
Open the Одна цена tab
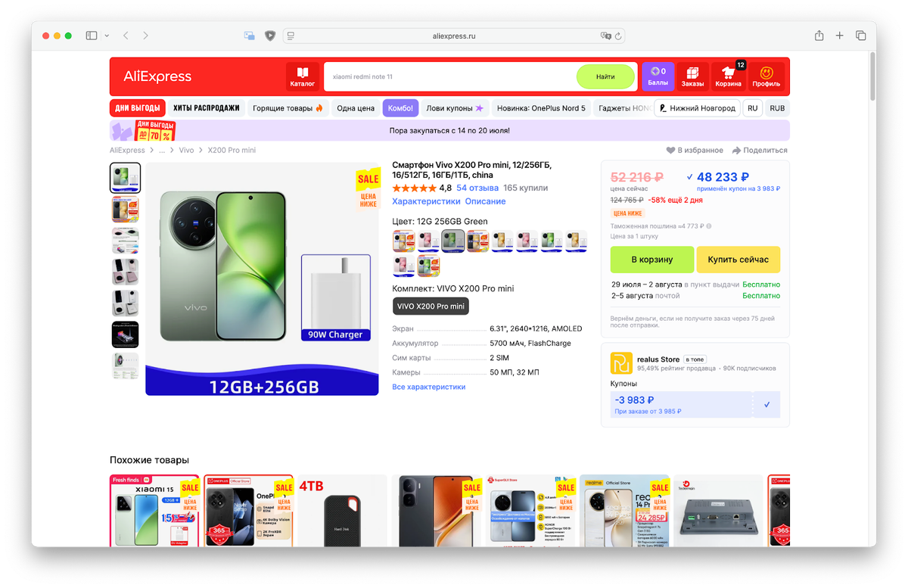coord(356,108)
